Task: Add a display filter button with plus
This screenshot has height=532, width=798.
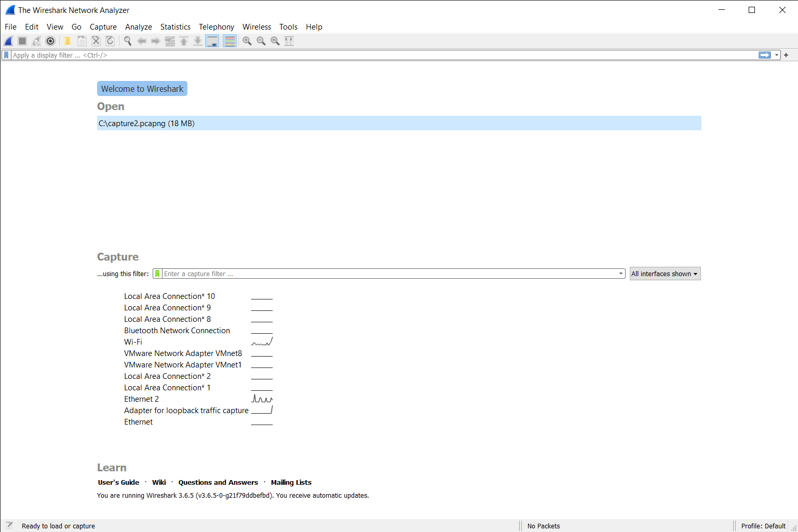Action: 786,55
